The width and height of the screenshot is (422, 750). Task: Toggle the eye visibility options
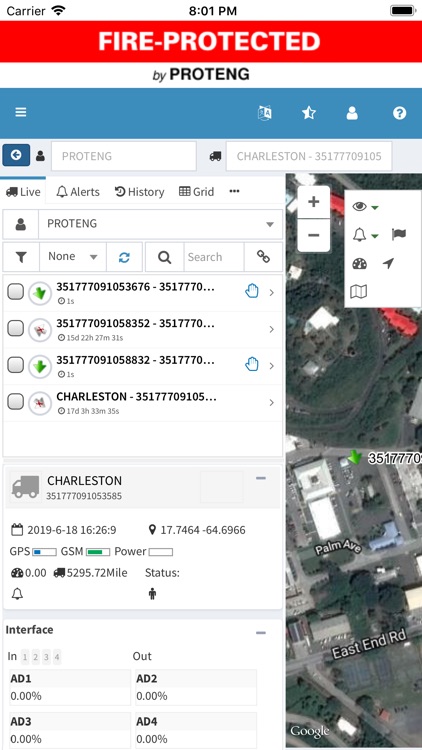[365, 207]
